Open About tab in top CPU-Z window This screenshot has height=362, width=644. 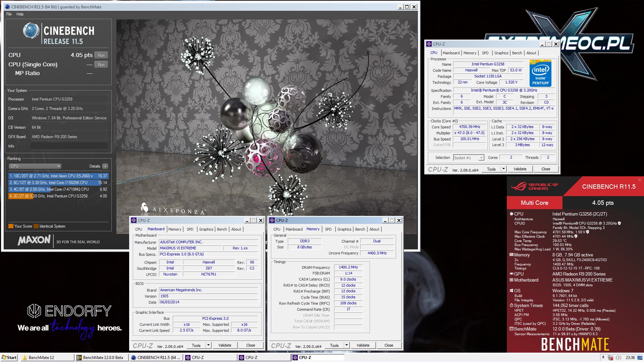(x=531, y=53)
